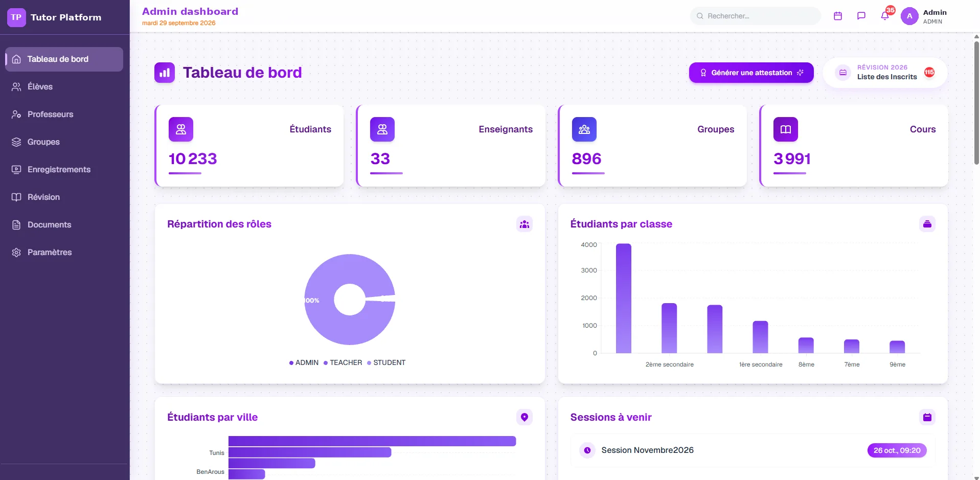Viewport: 980px width, 480px height.
Task: Toggle STUDENT legend entry in pie chart
Action: click(386, 362)
